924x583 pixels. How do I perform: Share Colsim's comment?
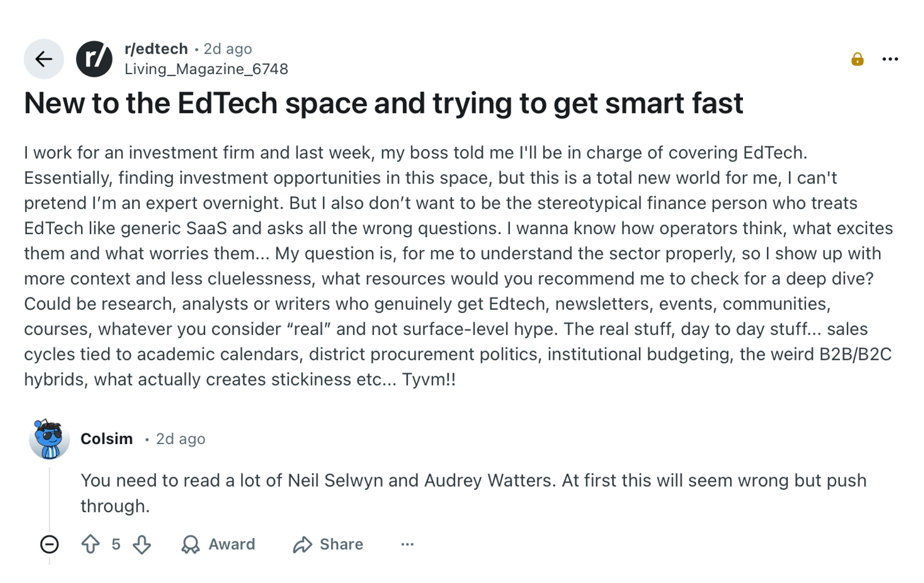click(328, 544)
